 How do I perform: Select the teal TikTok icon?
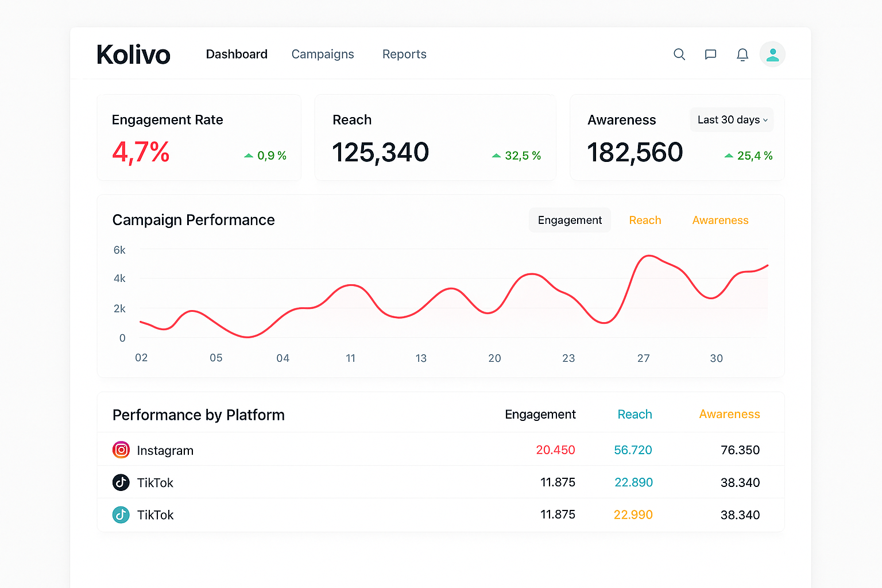click(x=121, y=514)
